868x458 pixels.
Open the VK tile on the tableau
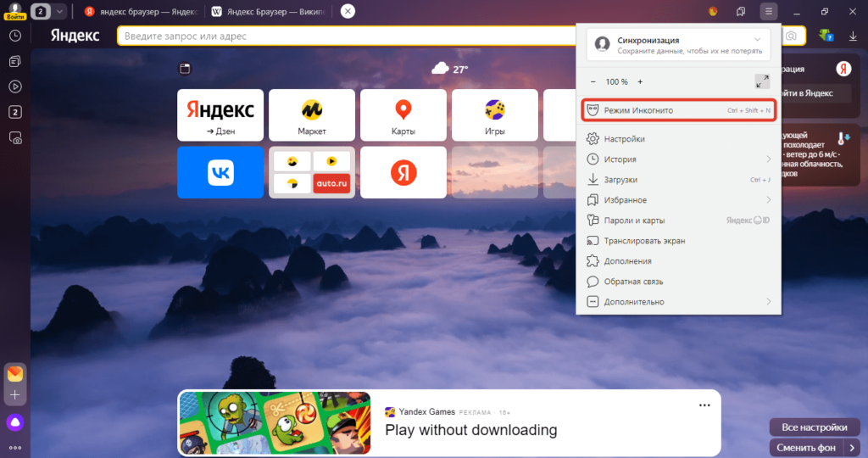pyautogui.click(x=220, y=172)
